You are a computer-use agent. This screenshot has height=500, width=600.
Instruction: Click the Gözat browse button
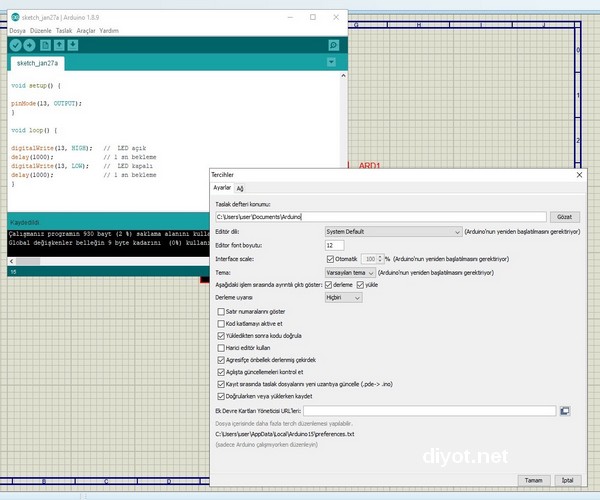click(565, 217)
